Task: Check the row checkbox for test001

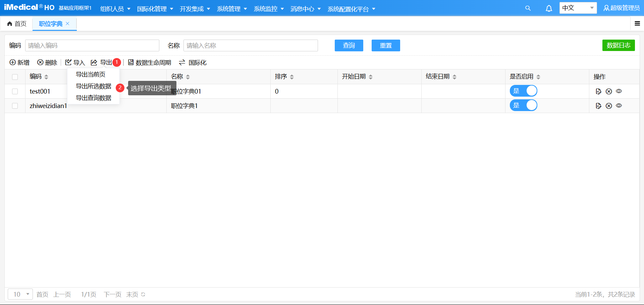Action: (x=15, y=91)
